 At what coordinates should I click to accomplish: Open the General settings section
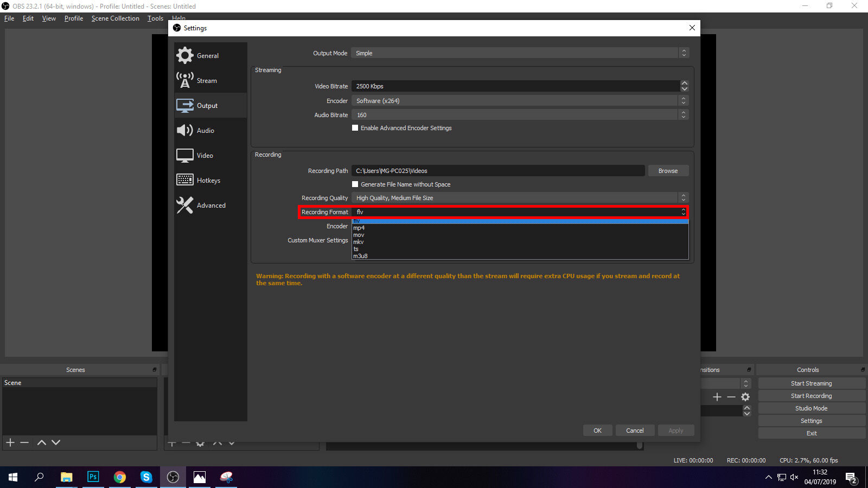click(x=209, y=55)
